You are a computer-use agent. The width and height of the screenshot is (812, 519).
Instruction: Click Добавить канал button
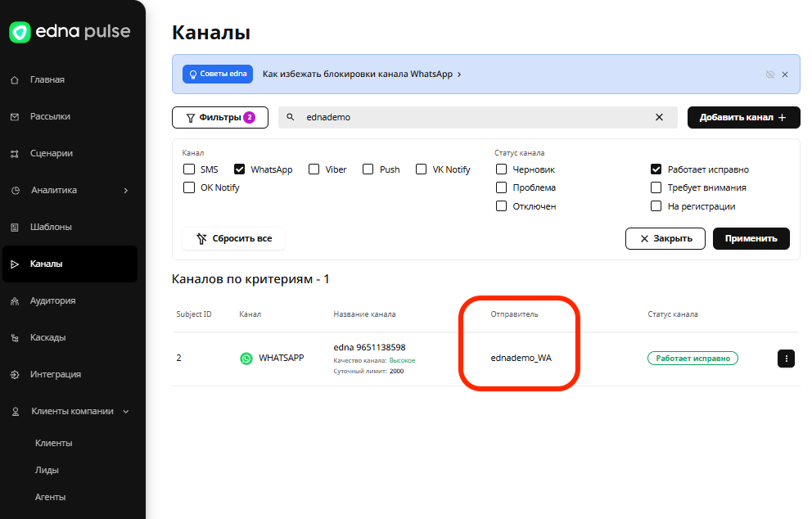743,118
